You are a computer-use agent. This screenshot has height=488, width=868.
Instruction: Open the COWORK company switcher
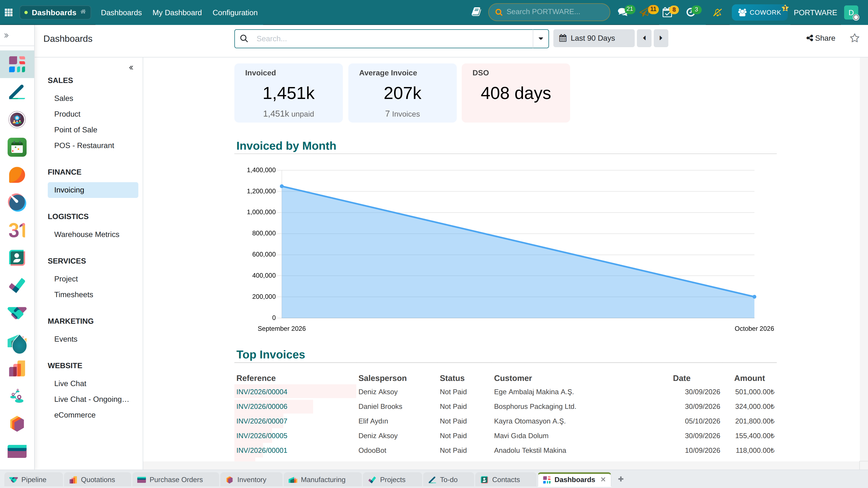[x=759, y=12]
